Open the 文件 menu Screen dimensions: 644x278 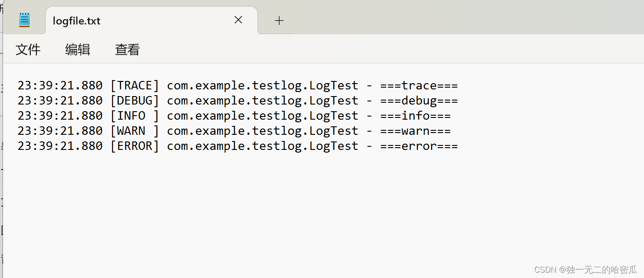[28, 49]
